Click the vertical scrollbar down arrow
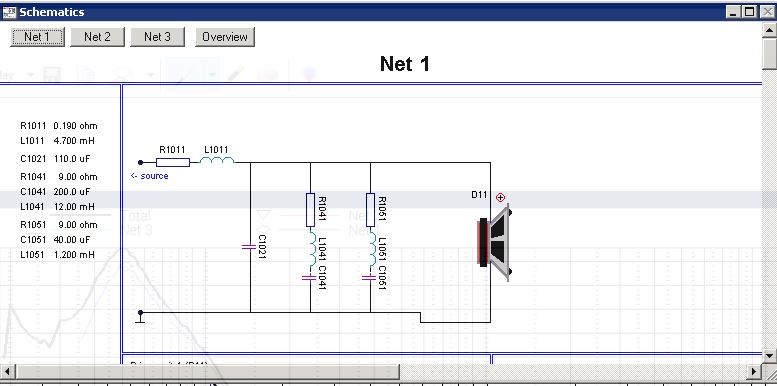 [x=770, y=355]
